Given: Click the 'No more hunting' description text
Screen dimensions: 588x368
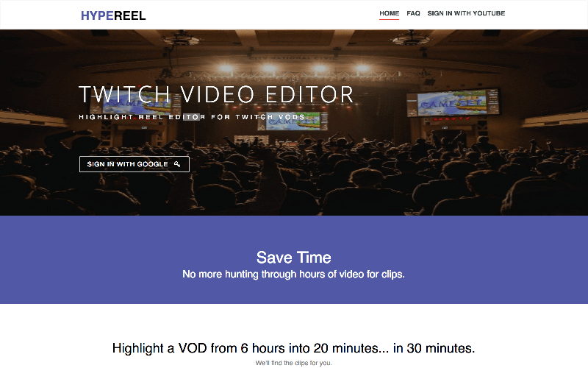Looking at the screenshot, I should click(293, 275).
